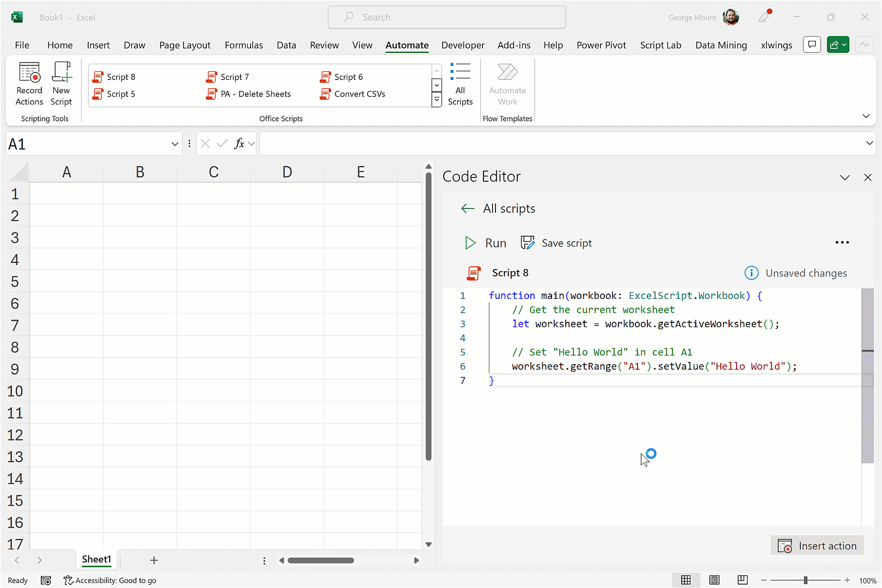Expand the Name Box dropdown
The width and height of the screenshot is (882, 588).
[x=175, y=144]
